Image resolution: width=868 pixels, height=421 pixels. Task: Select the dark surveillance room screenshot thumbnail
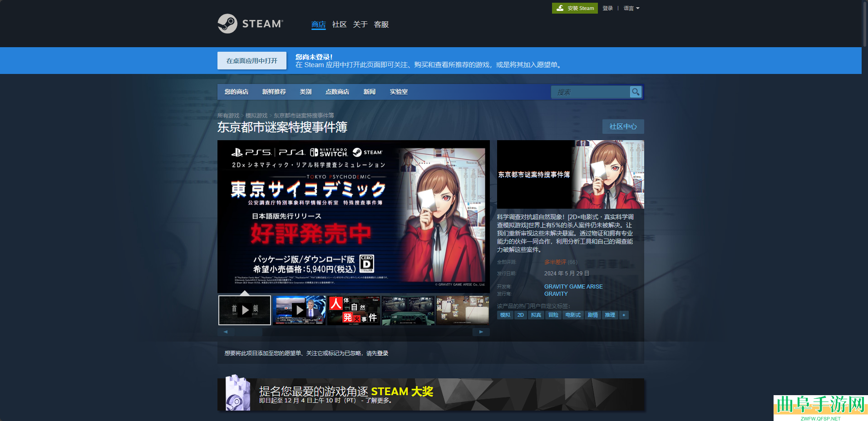pyautogui.click(x=408, y=310)
